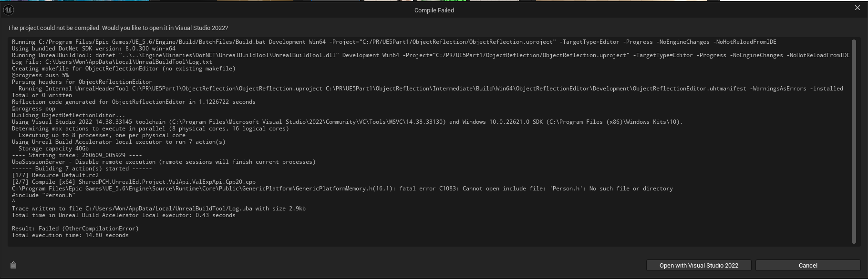Viewport: 868px width, 279px height.
Task: Click the Unreal Engine logo icon
Action: point(8,10)
